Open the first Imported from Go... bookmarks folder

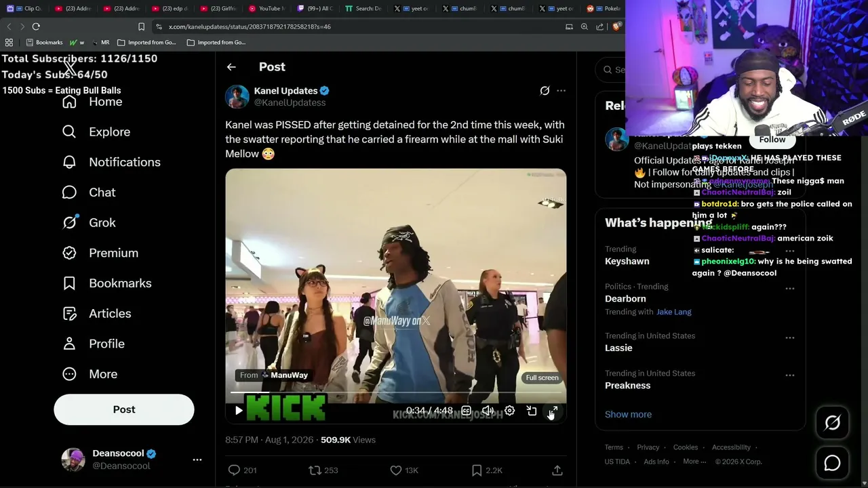tap(146, 42)
